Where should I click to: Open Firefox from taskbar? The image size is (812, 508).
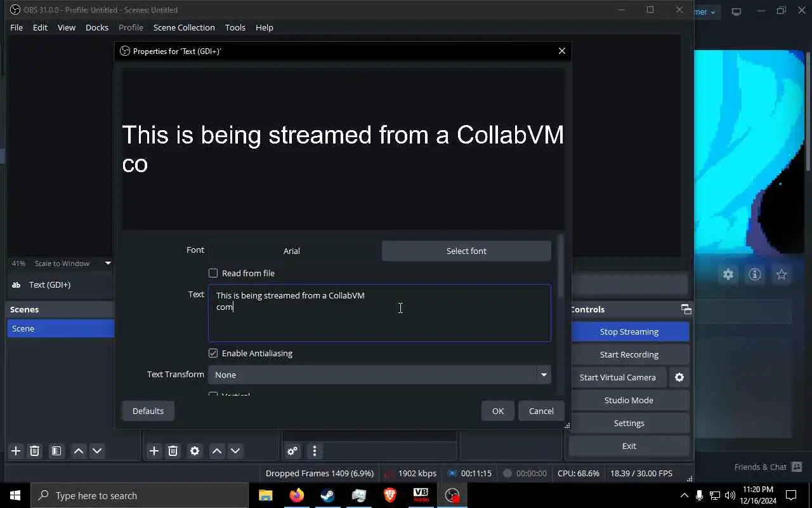click(x=296, y=495)
